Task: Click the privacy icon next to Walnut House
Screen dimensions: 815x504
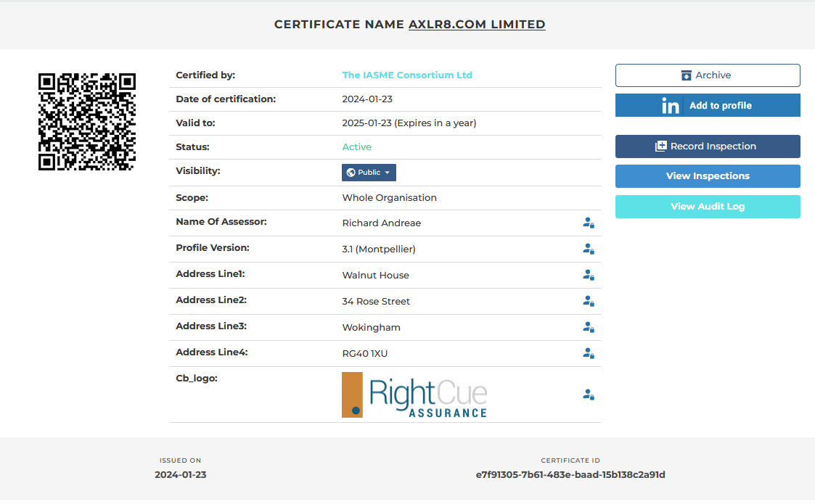Action: [x=589, y=275]
